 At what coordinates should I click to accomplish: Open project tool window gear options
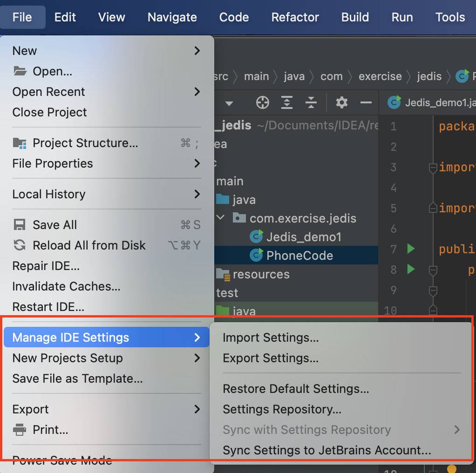point(341,102)
